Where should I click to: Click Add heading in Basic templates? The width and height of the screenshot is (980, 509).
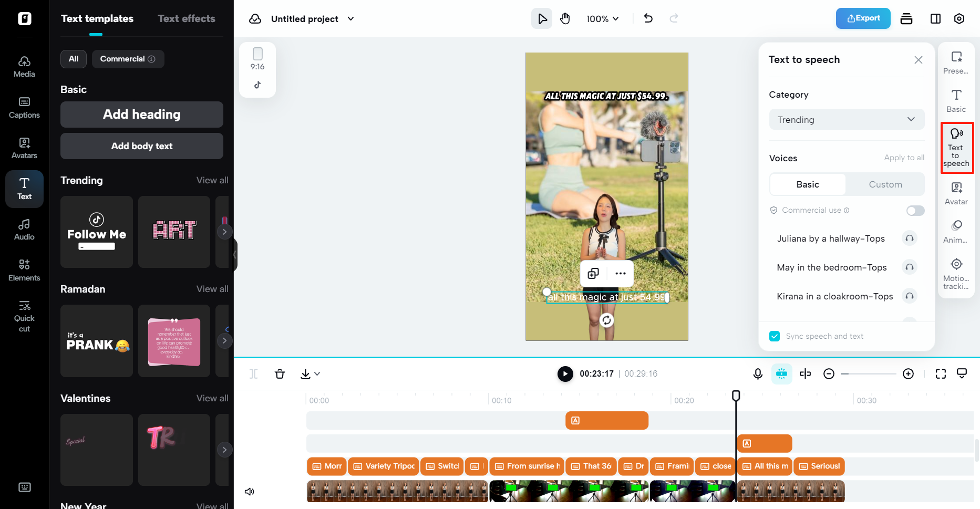[141, 114]
